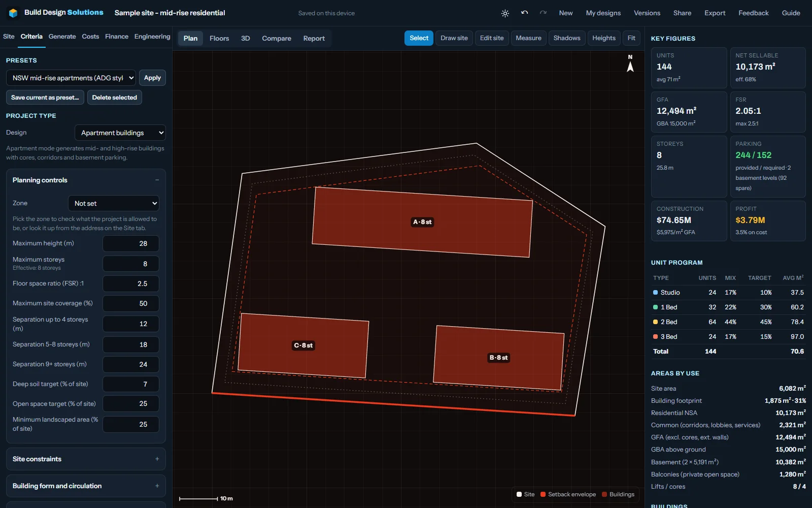Open the Generate tab

point(62,37)
